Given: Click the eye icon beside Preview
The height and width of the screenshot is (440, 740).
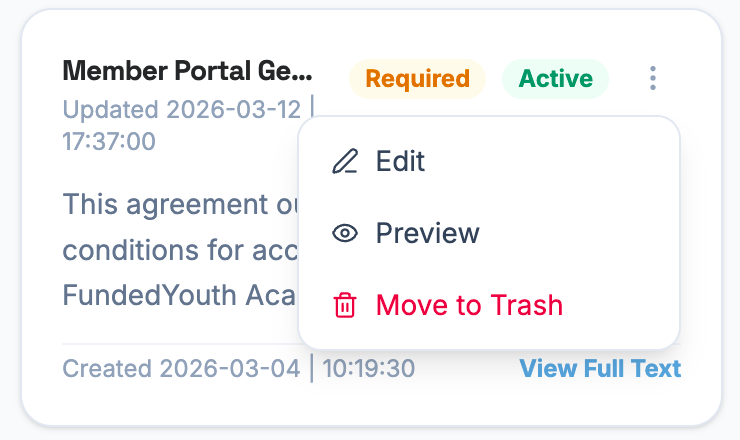Looking at the screenshot, I should 345,233.
